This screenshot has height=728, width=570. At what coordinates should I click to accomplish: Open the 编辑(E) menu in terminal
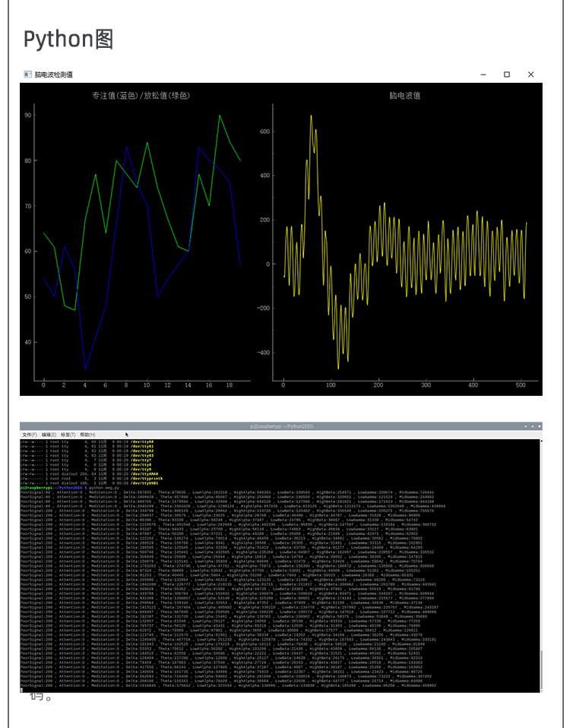pyautogui.click(x=48, y=434)
